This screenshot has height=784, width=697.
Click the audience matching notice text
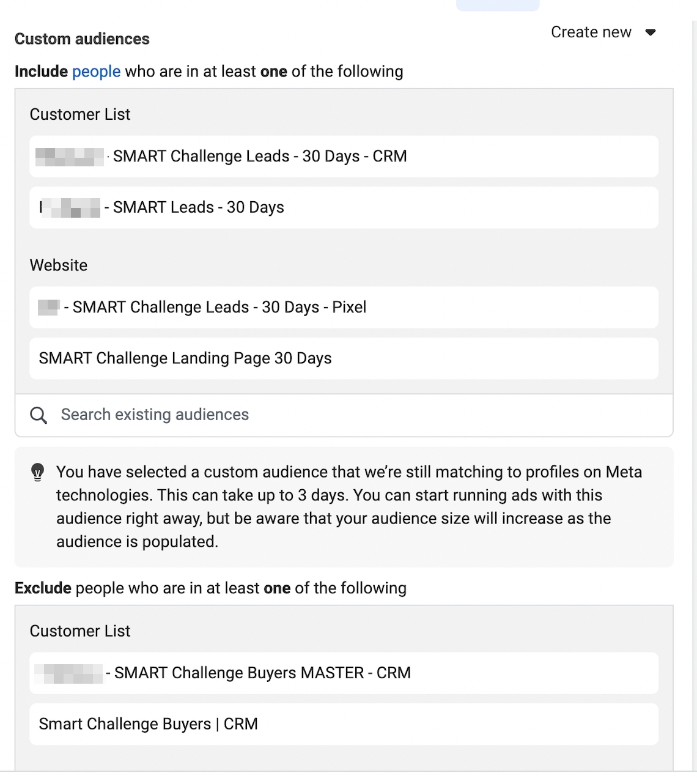[348, 507]
